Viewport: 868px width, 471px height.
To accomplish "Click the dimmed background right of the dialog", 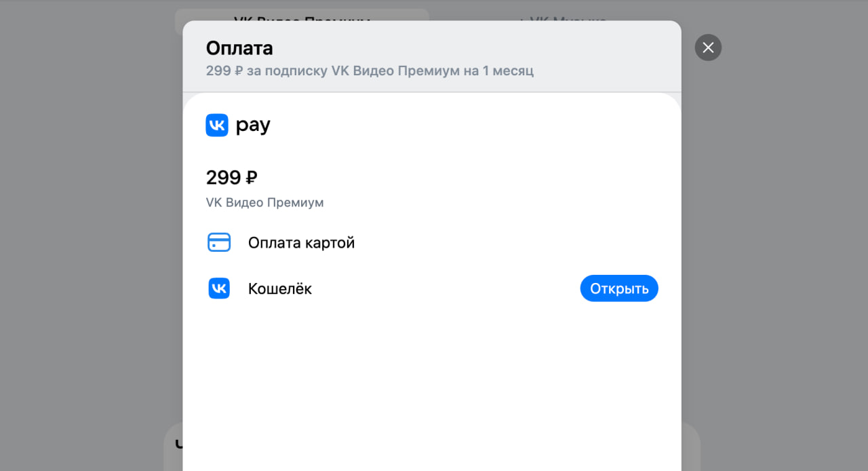I will click(x=773, y=238).
